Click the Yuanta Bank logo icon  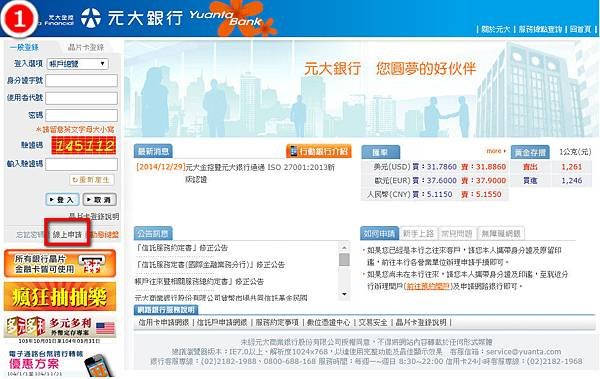click(x=91, y=18)
